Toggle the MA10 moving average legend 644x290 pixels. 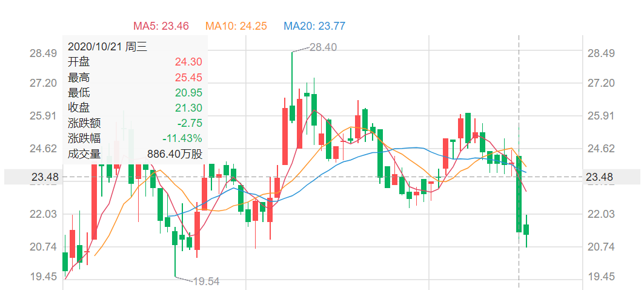pos(236,26)
